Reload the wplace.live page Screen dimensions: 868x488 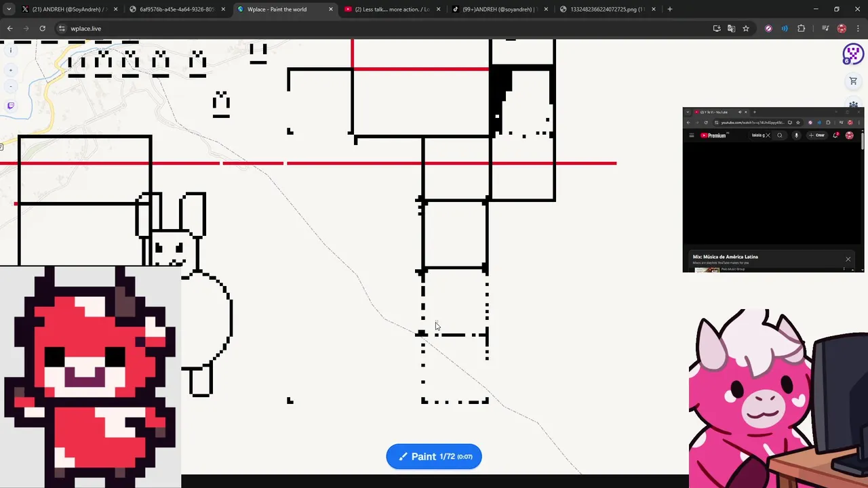tap(42, 28)
